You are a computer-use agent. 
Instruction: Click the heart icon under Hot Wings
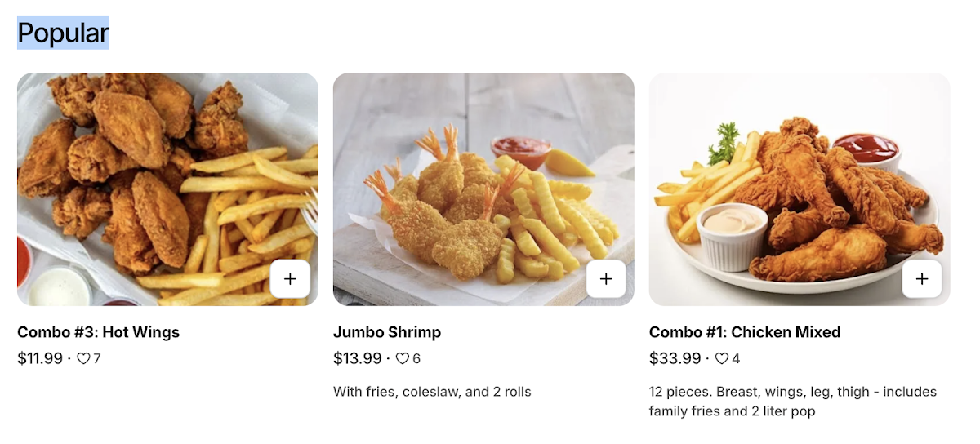(83, 358)
